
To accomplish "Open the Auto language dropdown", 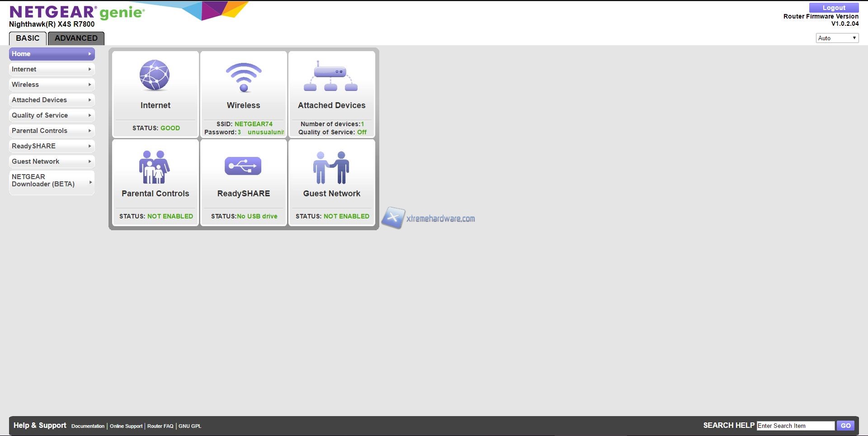I will [837, 38].
